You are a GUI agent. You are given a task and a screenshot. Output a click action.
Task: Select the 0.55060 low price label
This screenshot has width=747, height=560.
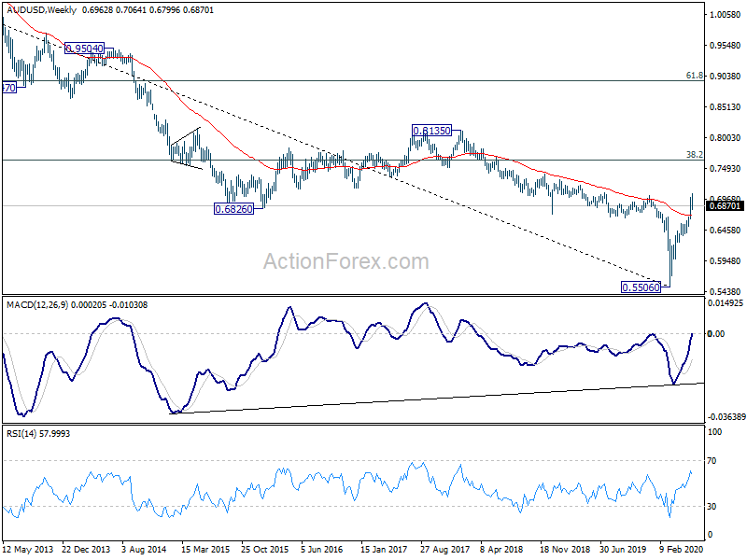pyautogui.click(x=641, y=287)
